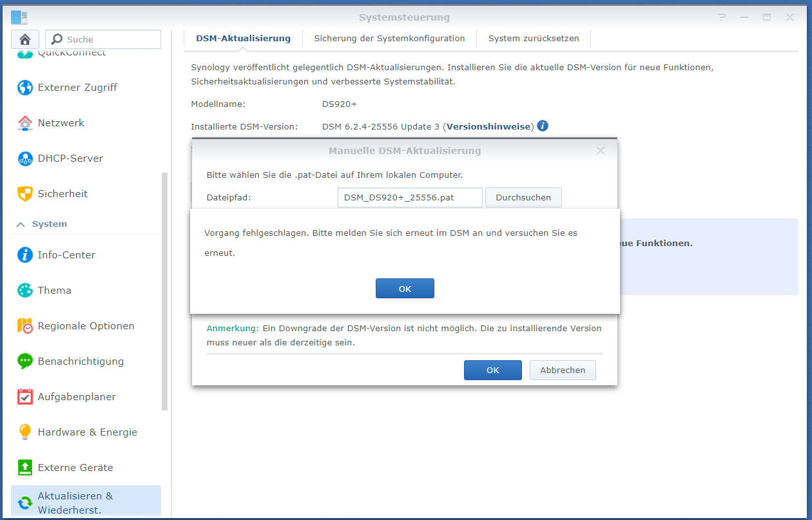This screenshot has width=812, height=520.
Task: Click the Abbrechen button
Action: [563, 370]
